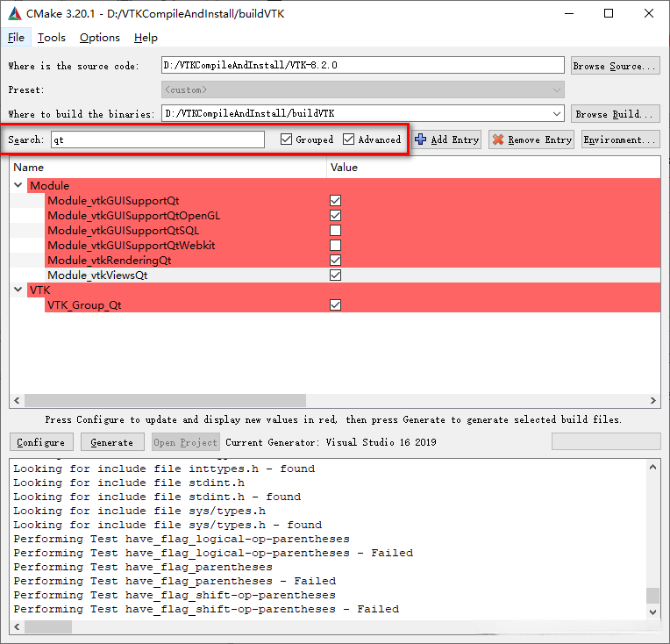Image resolution: width=670 pixels, height=644 pixels.
Task: Select the Module_vtkViewsQt row name
Action: tap(97, 275)
